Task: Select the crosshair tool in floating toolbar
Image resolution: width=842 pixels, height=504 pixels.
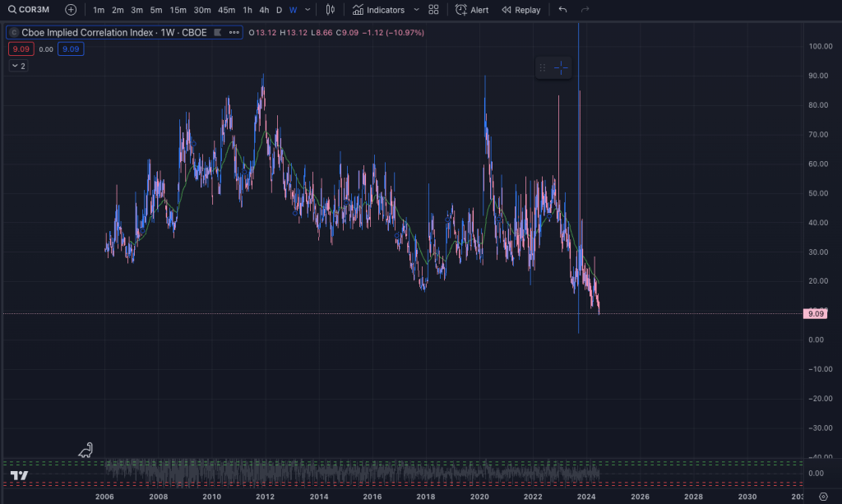Action: (561, 68)
